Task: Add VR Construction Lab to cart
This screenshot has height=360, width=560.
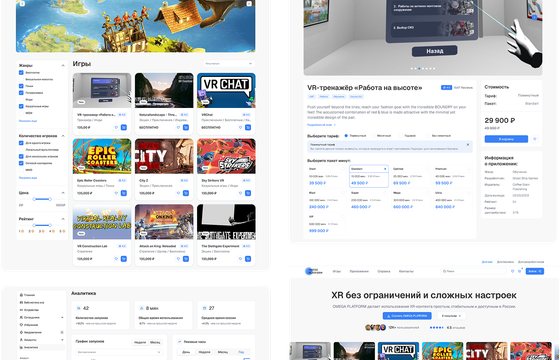Action: [124, 259]
